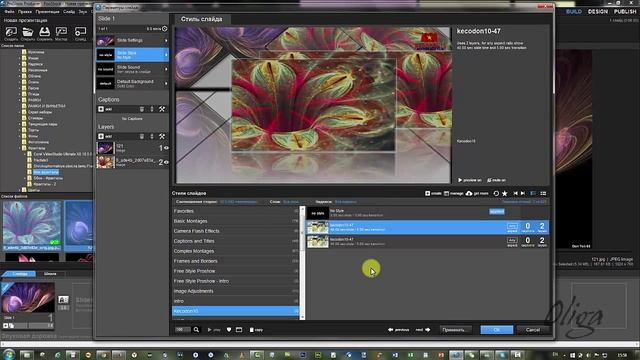Viewport: 640px width, 360px height.
Task: Select Captions and Titles category
Action: point(236,241)
